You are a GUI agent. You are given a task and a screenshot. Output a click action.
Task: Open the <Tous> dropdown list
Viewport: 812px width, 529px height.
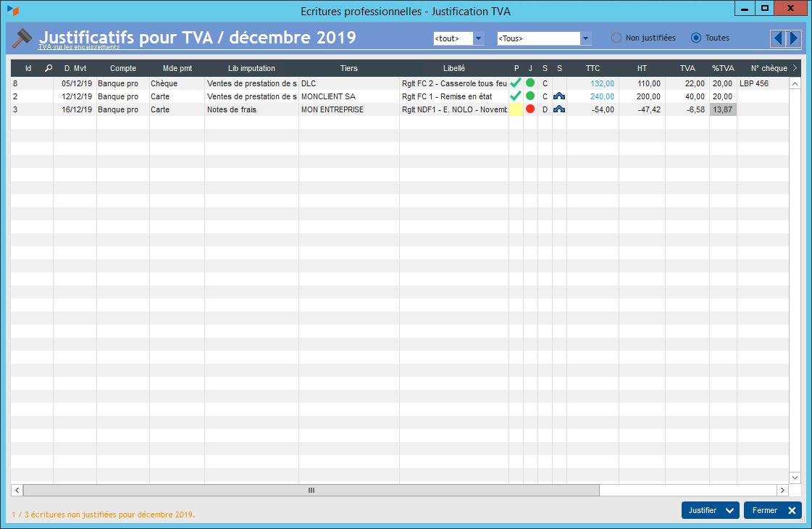point(586,38)
